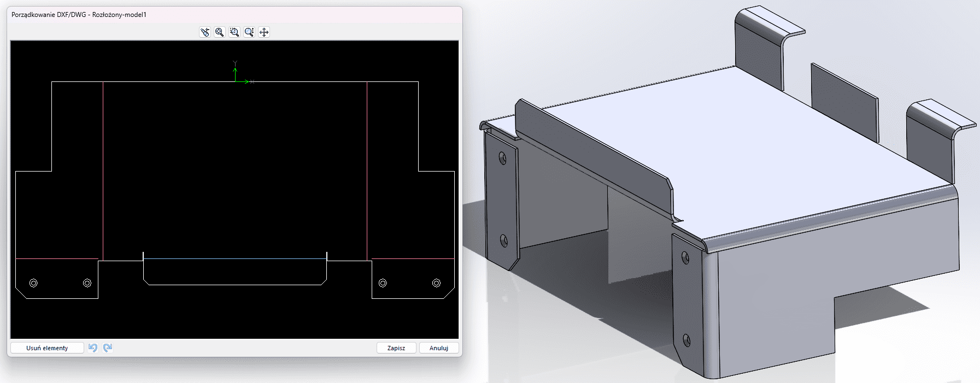Select the inner hole of the right tab
The width and height of the screenshot is (980, 383).
tap(383, 283)
